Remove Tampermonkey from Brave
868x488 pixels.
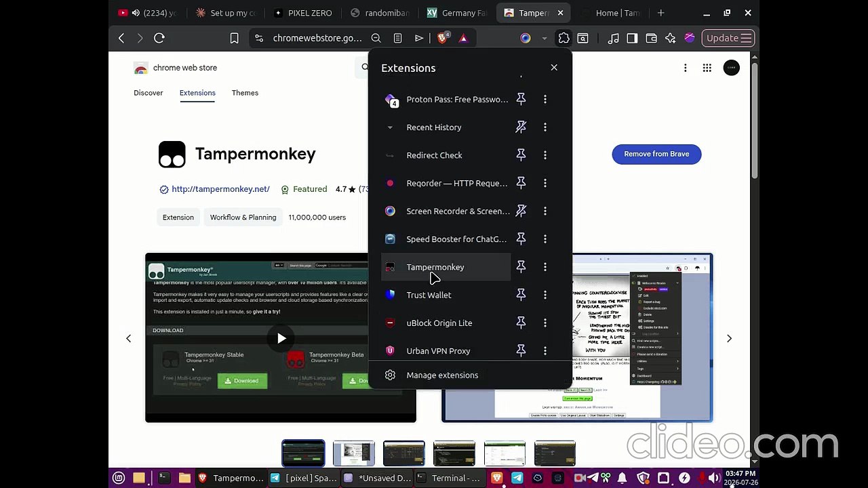click(656, 154)
